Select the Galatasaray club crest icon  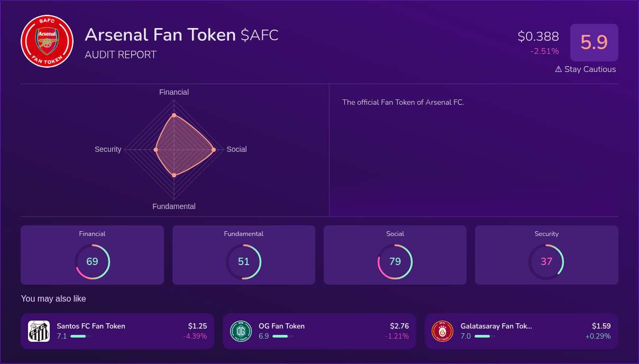(443, 331)
